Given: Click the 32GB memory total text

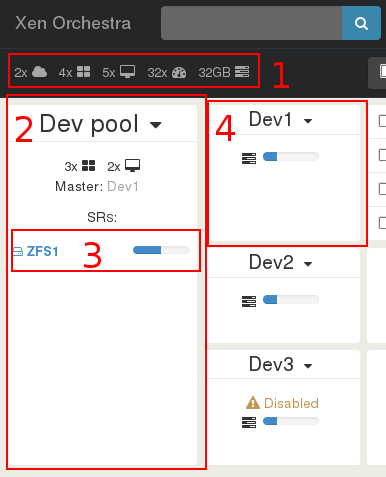Looking at the screenshot, I should [x=214, y=72].
